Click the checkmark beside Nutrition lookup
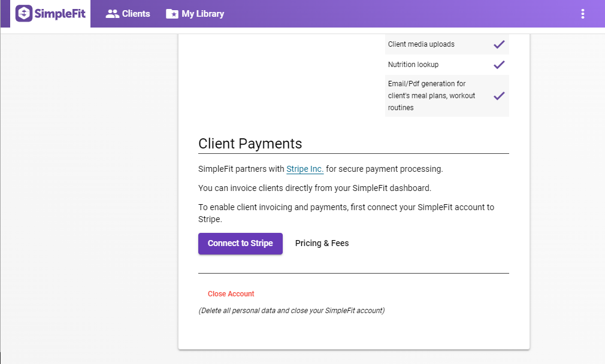 [x=499, y=65]
